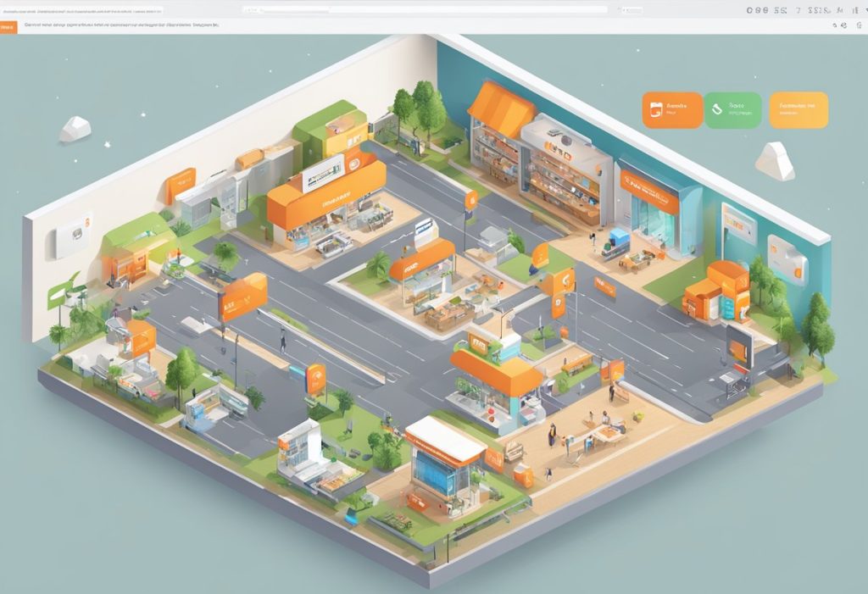868x594 pixels.
Task: Click the calendar icon in the orange card
Action: tap(654, 109)
